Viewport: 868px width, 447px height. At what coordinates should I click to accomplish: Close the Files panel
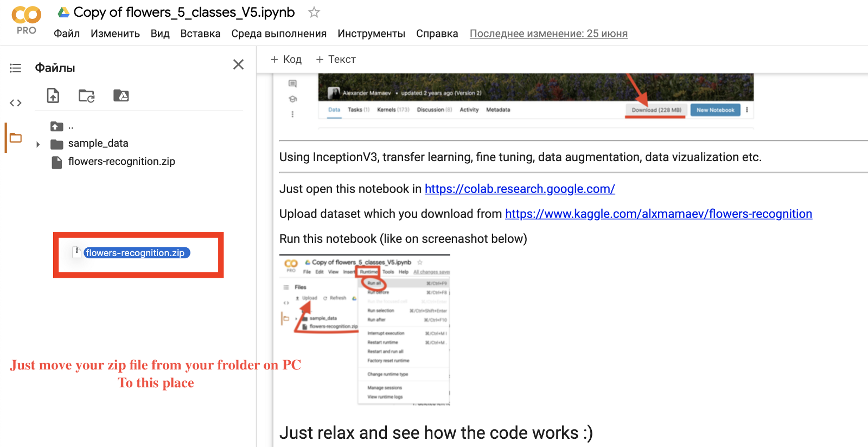click(x=238, y=65)
